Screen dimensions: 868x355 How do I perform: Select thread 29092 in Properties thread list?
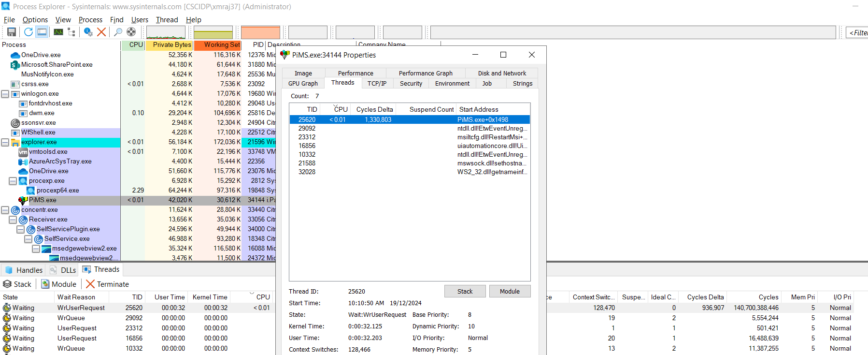click(410, 129)
